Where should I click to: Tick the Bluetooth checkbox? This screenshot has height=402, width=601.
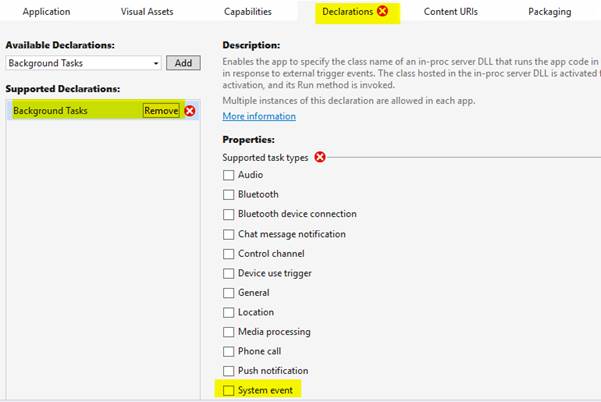click(x=229, y=194)
